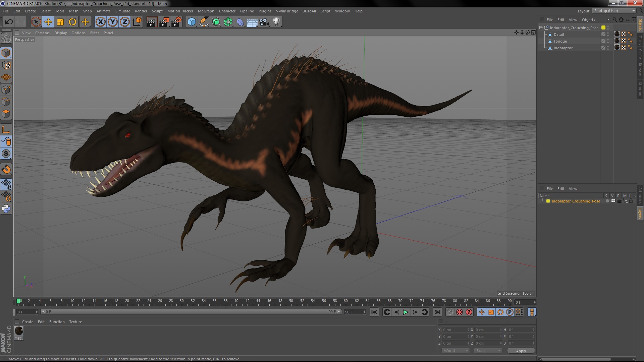The image size is (644, 362).
Task: Click frame 30 on the timeline
Action: pyautogui.click(x=181, y=301)
